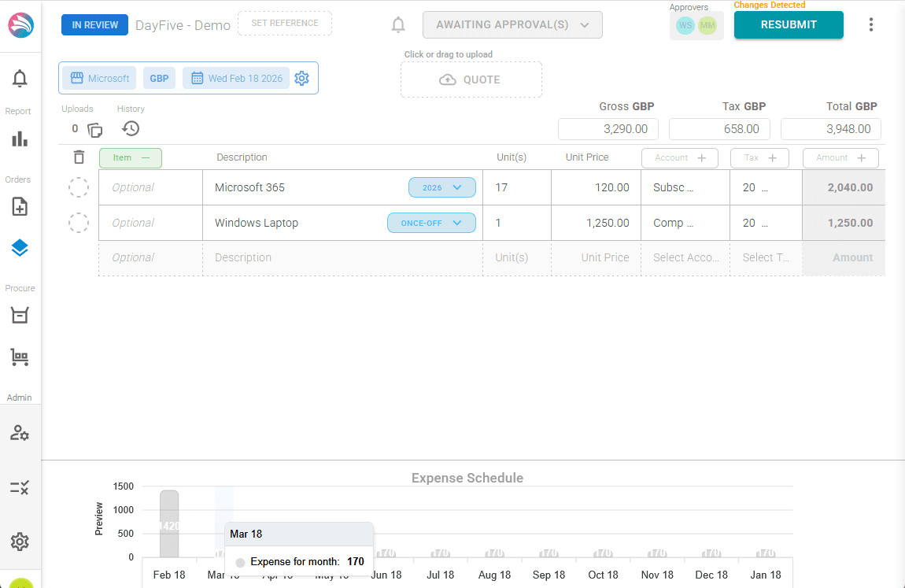Select the circle on the Windows Laptop row
Screen dimensions: 905x588
[x=79, y=223]
